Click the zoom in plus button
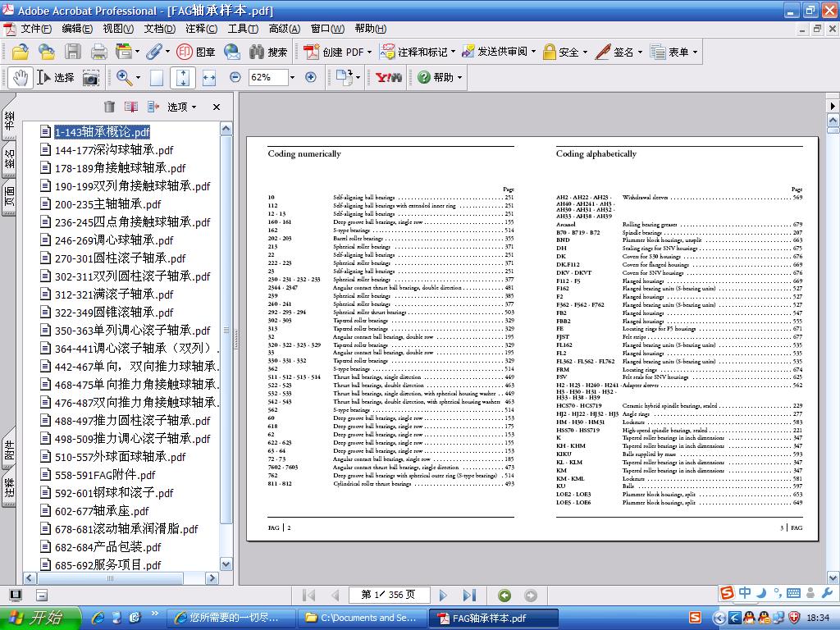Screen dimensions: 840x630 311,77
